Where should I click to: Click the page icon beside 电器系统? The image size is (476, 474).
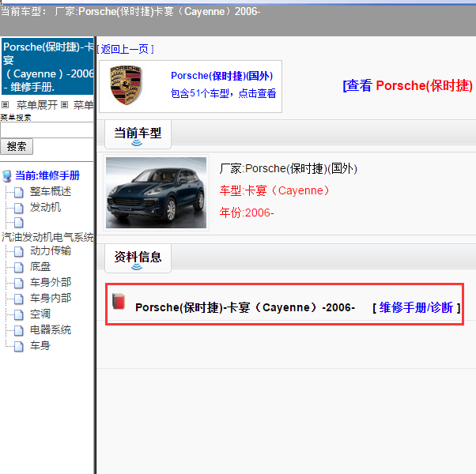coord(19,330)
